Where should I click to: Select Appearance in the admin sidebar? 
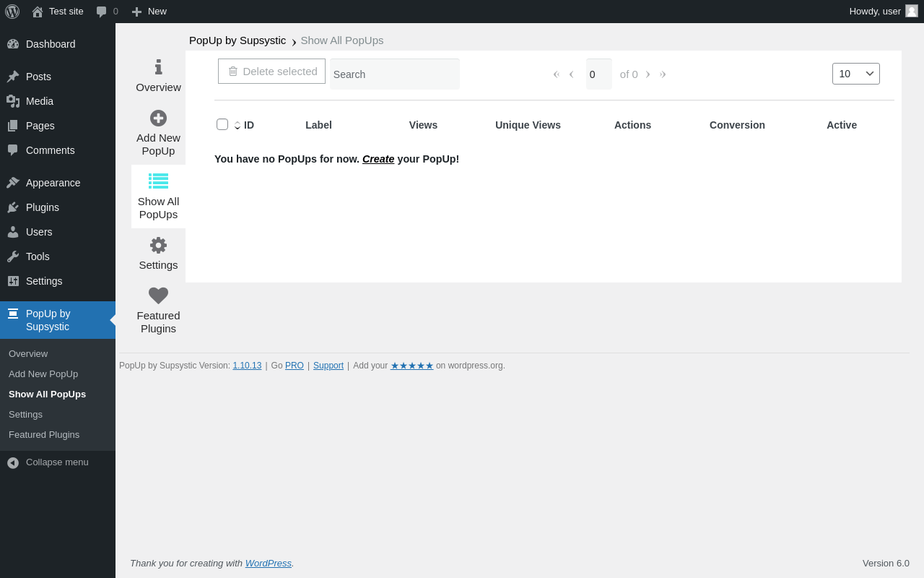click(53, 183)
